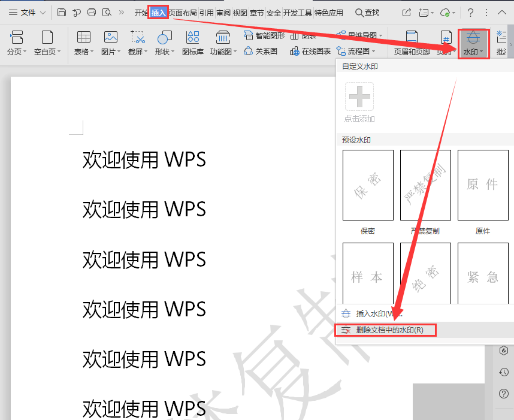
Task: Click 插入水印 menu entry
Action: point(425,313)
